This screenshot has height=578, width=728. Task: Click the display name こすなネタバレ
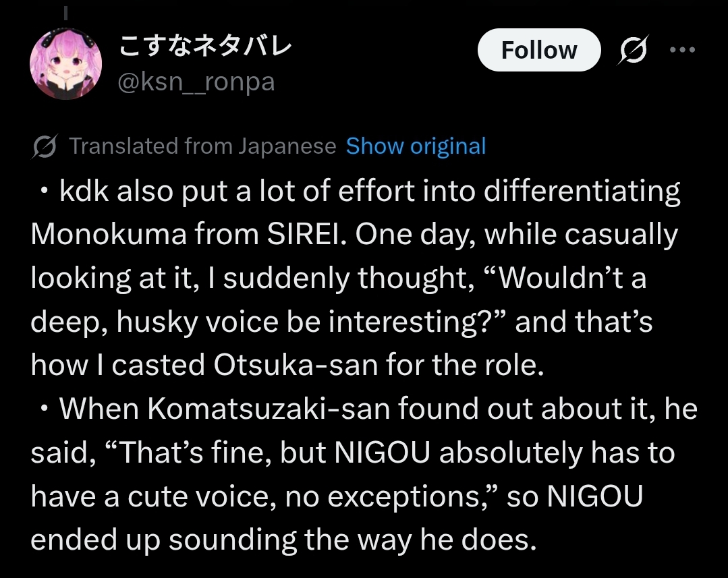[205, 47]
